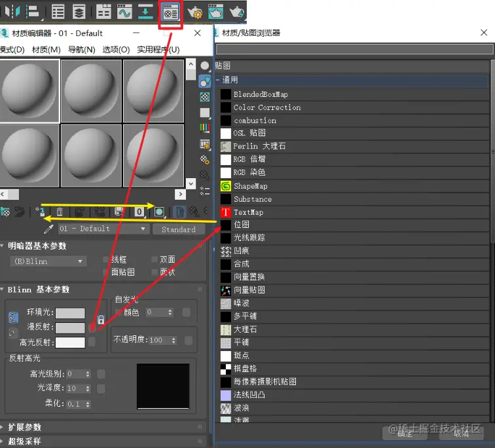Open the 材质(M) menu
The height and width of the screenshot is (448, 495).
[46, 50]
